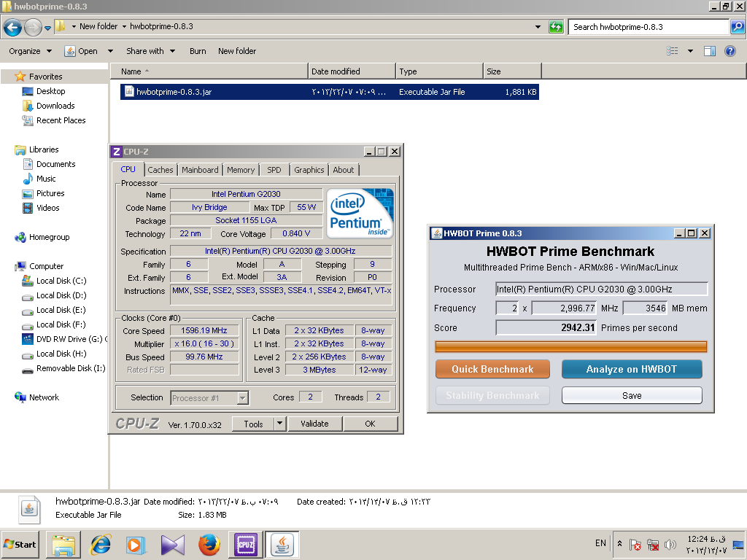Open Windows Explorer from taskbar

[x=63, y=545]
